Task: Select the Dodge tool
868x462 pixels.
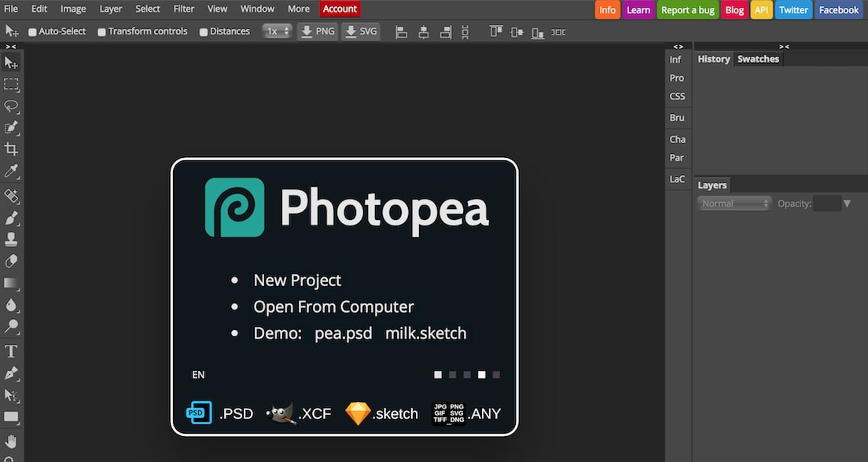Action: (x=11, y=326)
